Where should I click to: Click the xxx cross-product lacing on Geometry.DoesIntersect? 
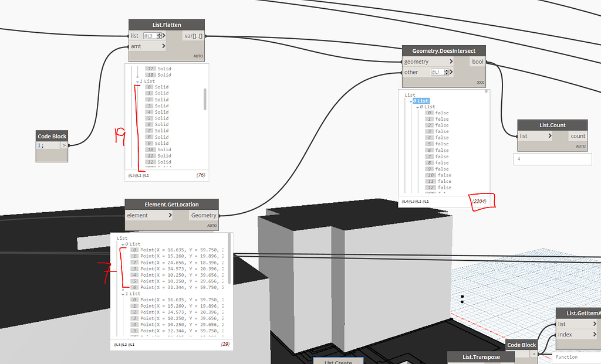pos(481,82)
